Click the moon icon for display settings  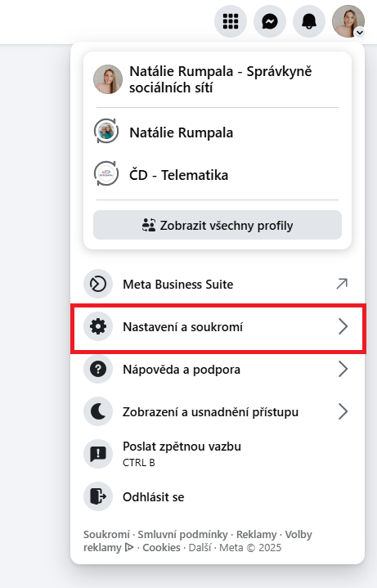(98, 411)
